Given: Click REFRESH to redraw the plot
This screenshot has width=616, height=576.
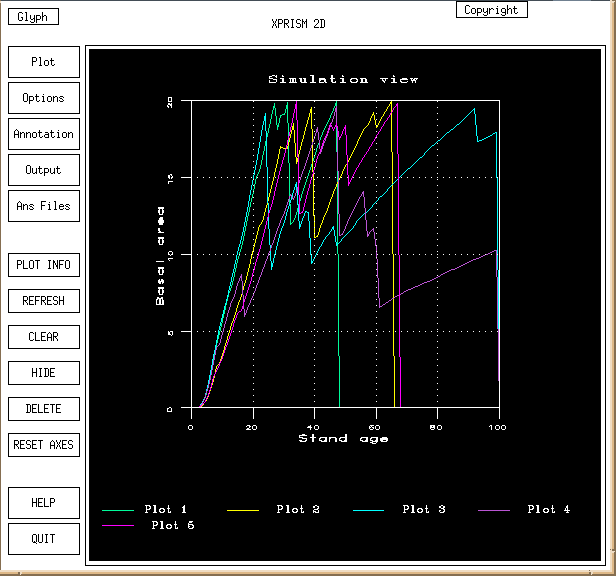Looking at the screenshot, I should (44, 301).
